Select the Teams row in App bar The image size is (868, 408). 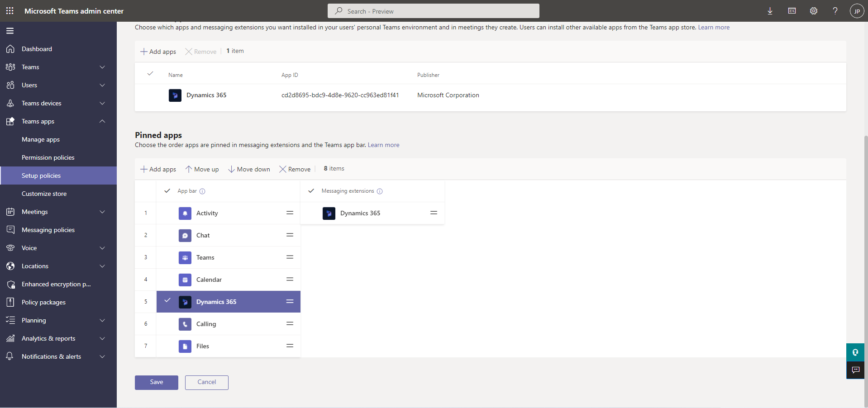(x=229, y=257)
